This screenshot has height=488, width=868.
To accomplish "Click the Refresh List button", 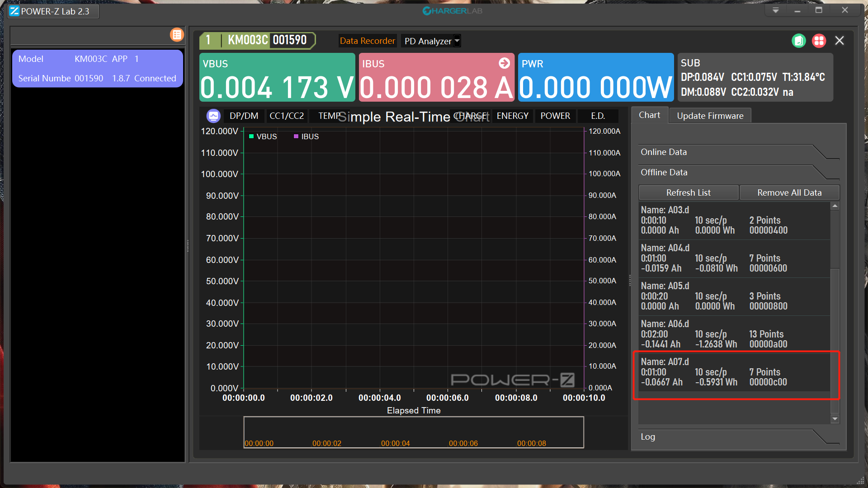I will click(688, 193).
